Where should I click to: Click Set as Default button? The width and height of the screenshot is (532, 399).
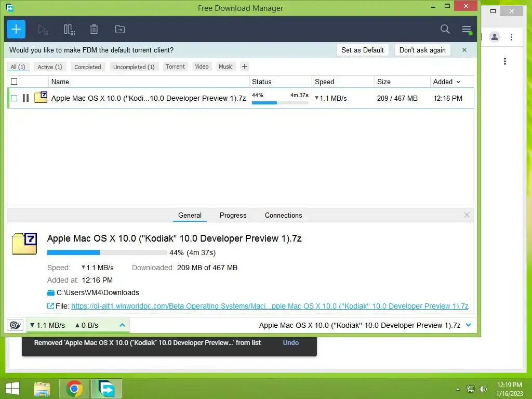[362, 50]
